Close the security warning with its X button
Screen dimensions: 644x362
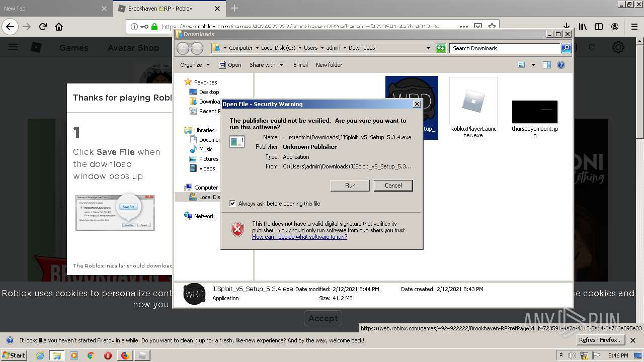[417, 104]
